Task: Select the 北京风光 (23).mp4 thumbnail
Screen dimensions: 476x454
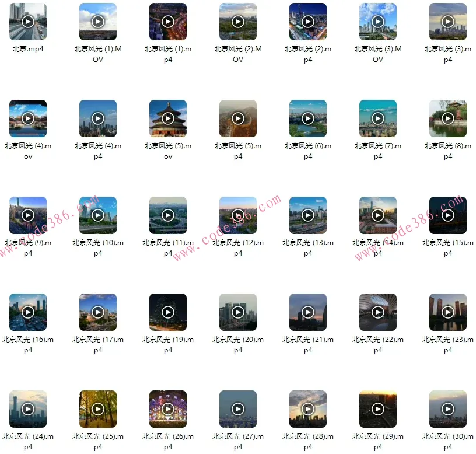Action: pyautogui.click(x=448, y=312)
